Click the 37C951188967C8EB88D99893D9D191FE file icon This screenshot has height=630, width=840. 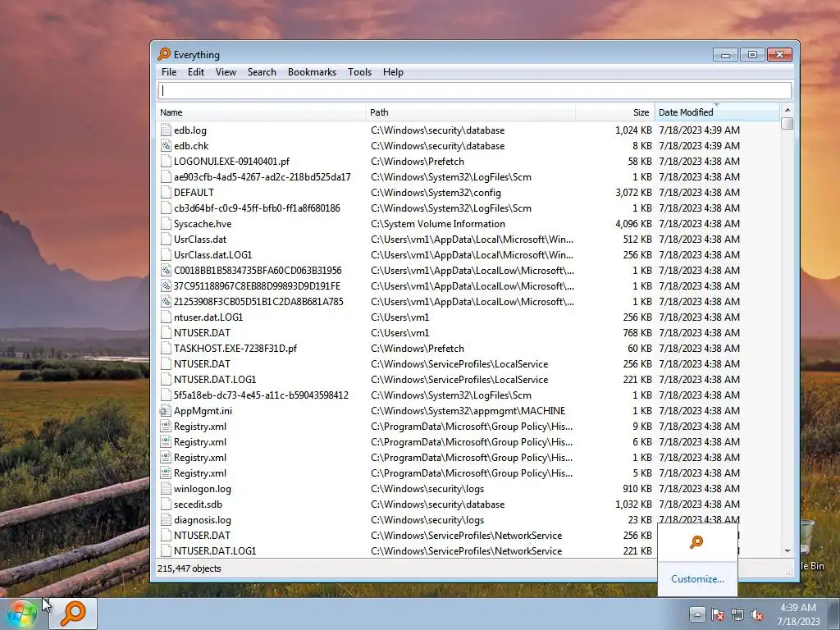point(166,286)
